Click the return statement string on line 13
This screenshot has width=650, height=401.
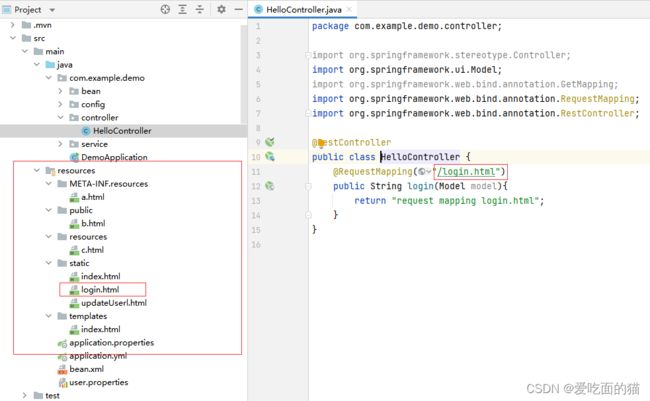pyautogui.click(x=465, y=201)
